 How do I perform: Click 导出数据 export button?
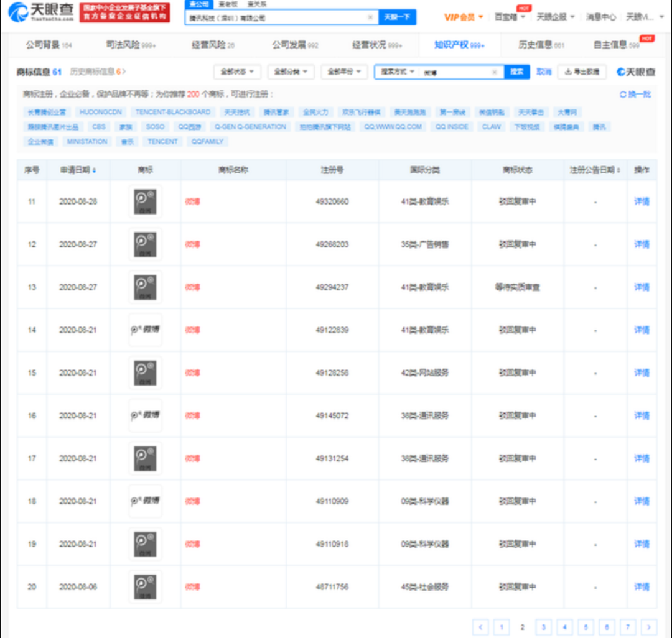click(x=582, y=72)
